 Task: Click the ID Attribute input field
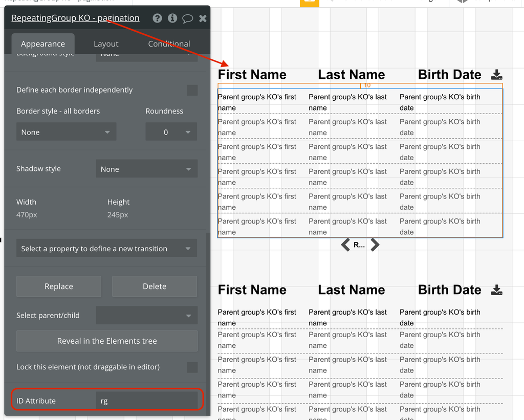(x=146, y=401)
